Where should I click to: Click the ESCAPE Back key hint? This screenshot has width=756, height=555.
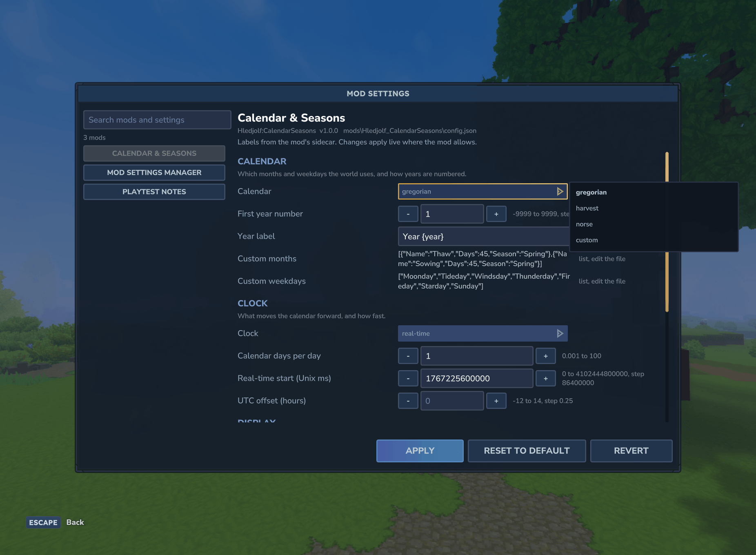click(x=55, y=522)
